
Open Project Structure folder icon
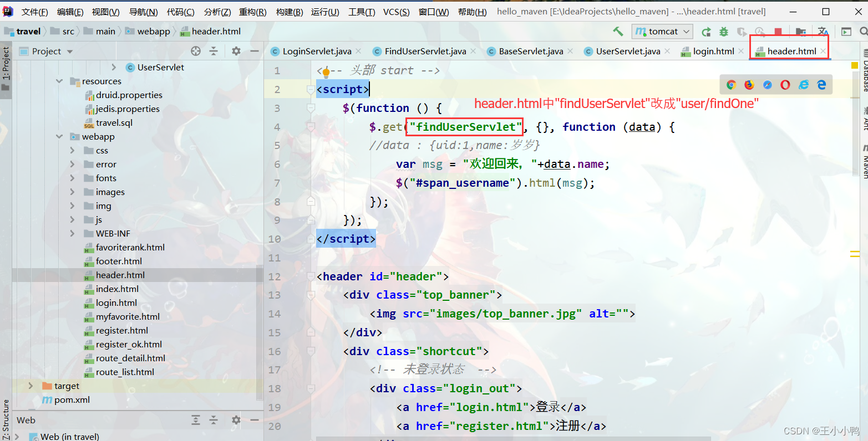(x=801, y=32)
